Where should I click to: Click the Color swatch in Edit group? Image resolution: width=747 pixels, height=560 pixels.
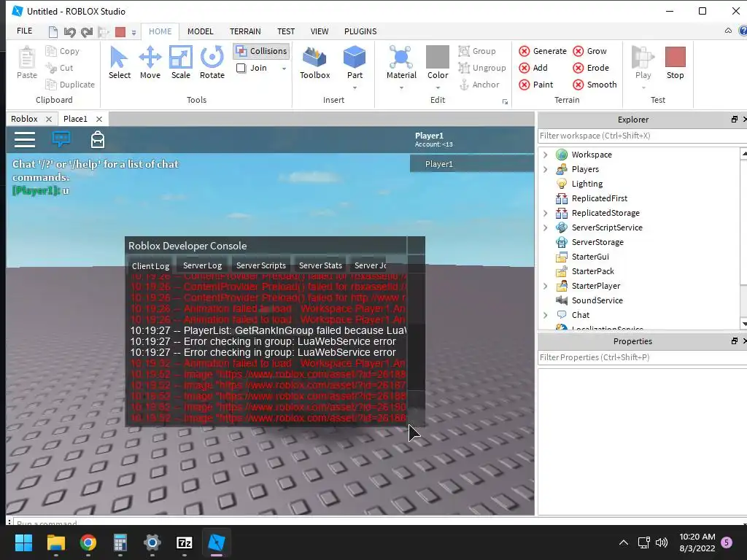click(438, 57)
